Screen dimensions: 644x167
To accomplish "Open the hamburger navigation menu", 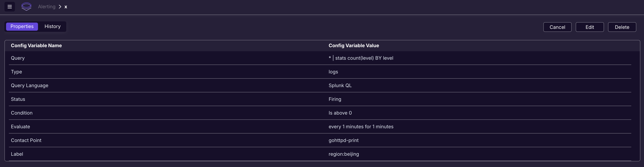I will click(10, 7).
